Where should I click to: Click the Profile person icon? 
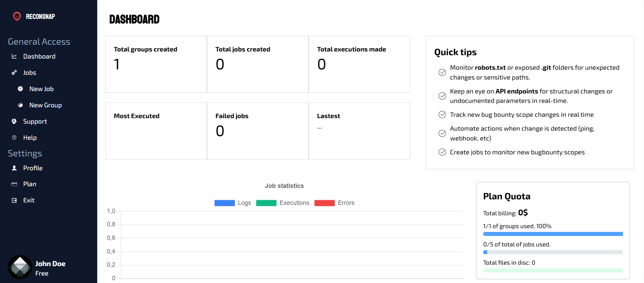tap(14, 168)
